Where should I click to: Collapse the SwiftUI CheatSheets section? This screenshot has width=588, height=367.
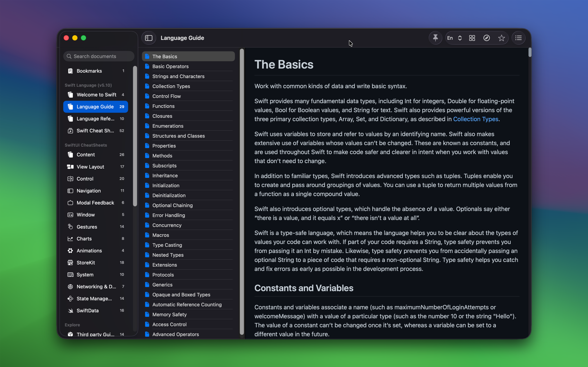[x=86, y=145]
